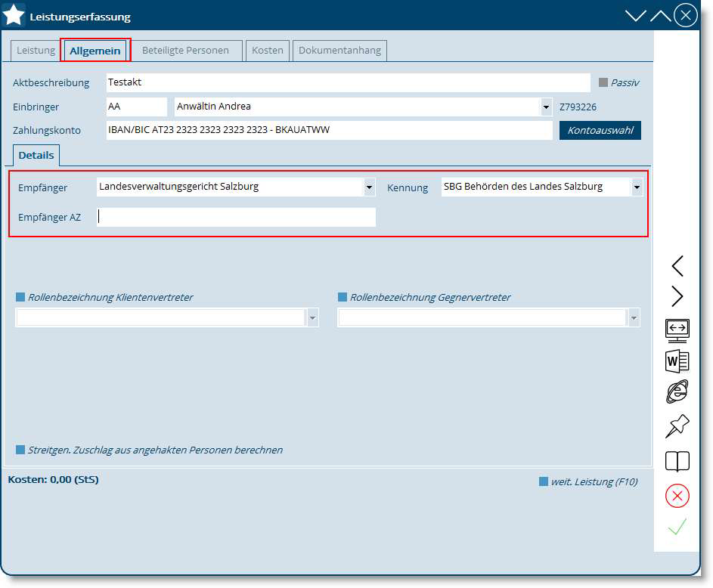The height and width of the screenshot is (588, 713).
Task: Pin the window with pushpin icon
Action: (x=677, y=426)
